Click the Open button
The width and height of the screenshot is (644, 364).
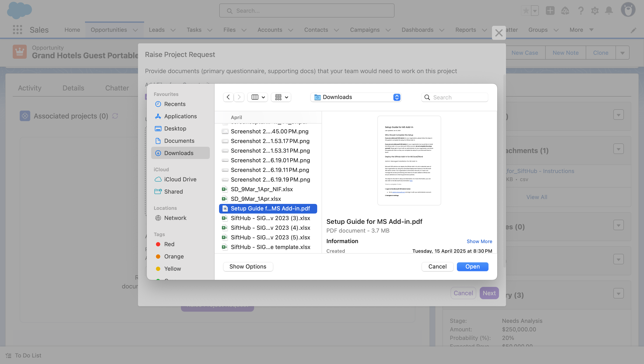(472, 267)
